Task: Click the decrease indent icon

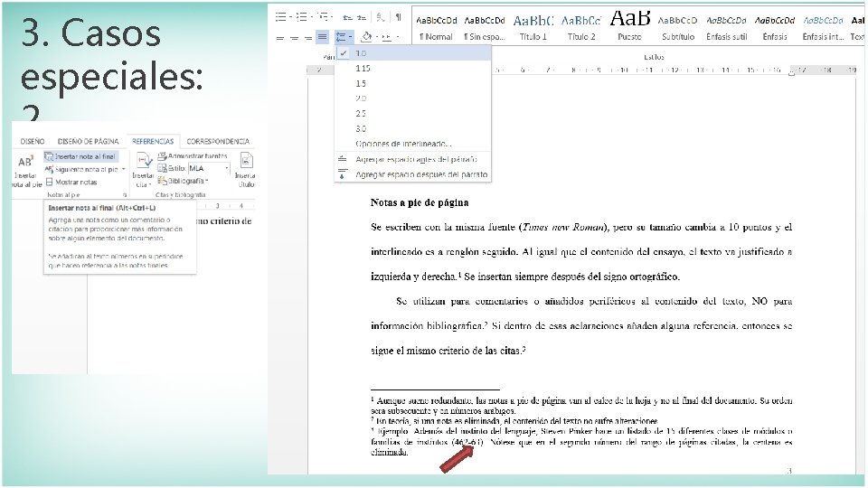Action: pyautogui.click(x=347, y=18)
